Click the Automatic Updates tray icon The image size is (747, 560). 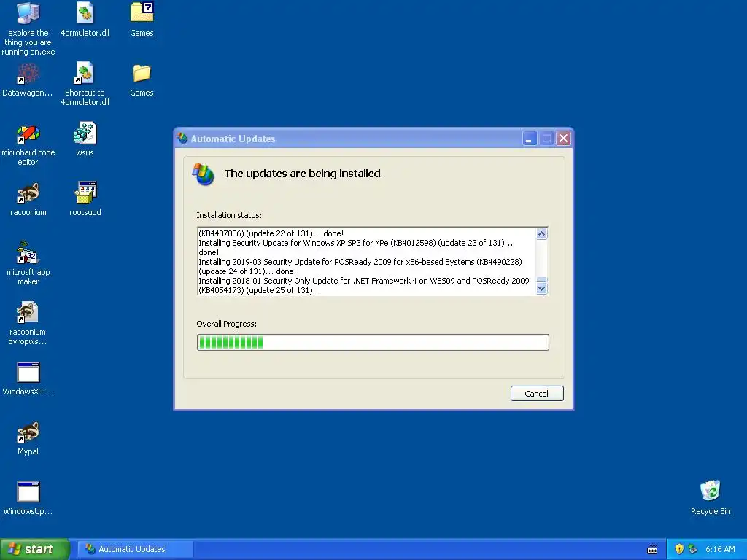[693, 549]
